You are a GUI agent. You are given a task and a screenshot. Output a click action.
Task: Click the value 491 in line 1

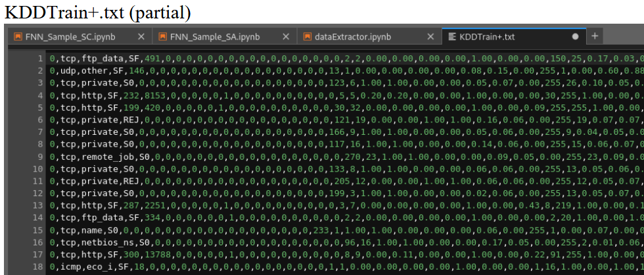pyautogui.click(x=152, y=59)
